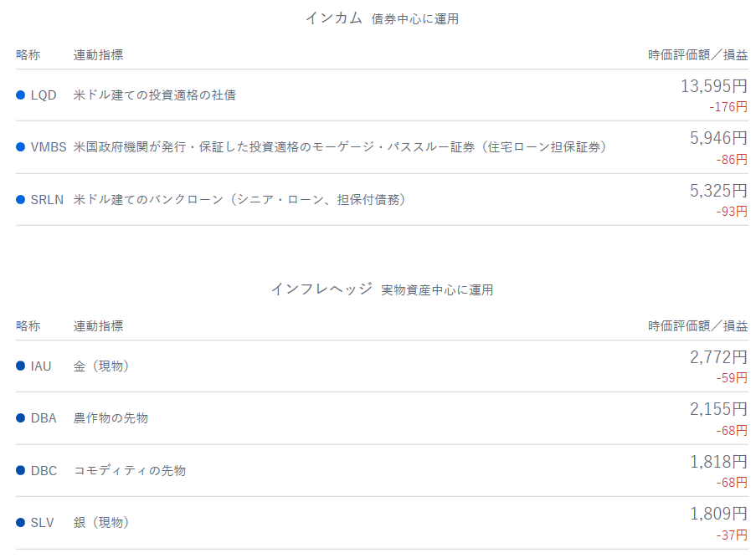Click 時価評価額／損益 header in インカム table
The image size is (756, 558).
coord(697,55)
